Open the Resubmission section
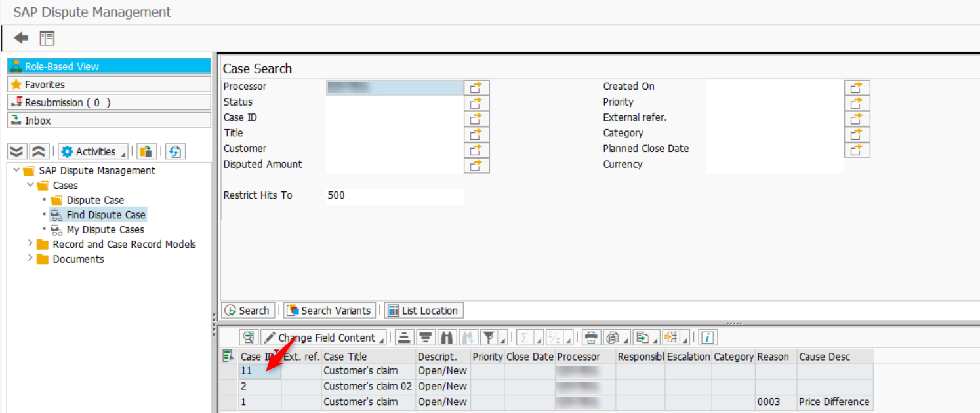 pyautogui.click(x=109, y=102)
